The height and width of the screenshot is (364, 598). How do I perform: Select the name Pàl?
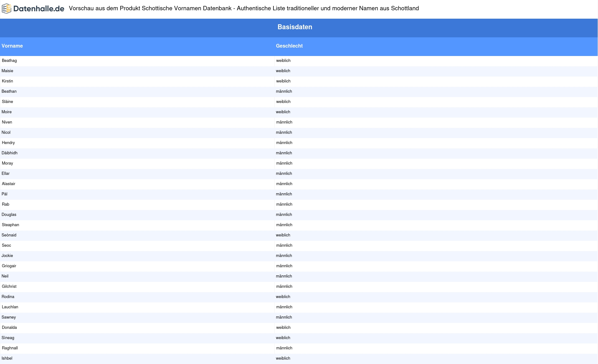tap(4, 194)
